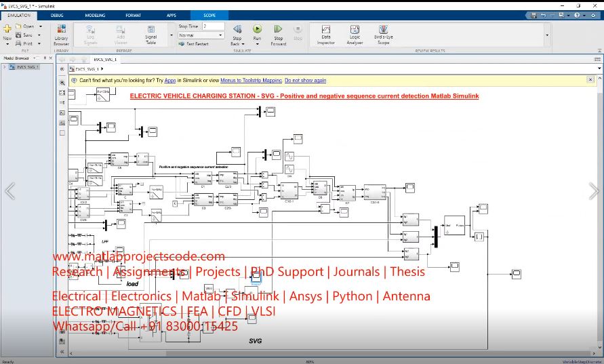Open the Data Inspector

pos(325,33)
